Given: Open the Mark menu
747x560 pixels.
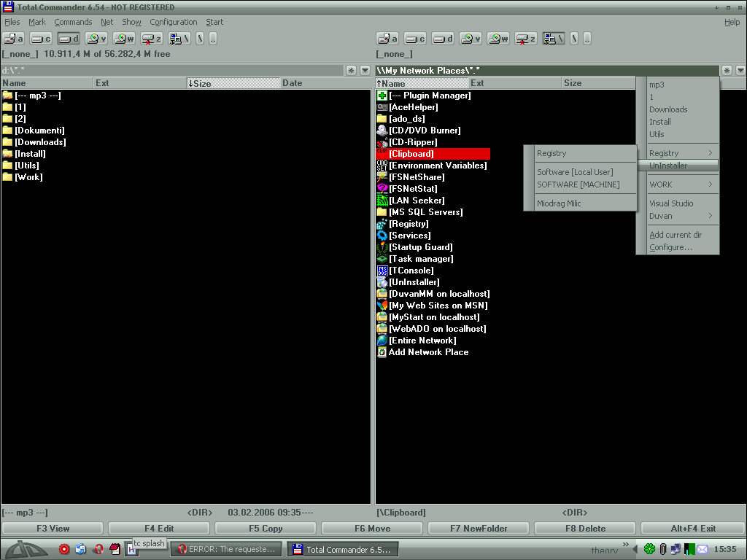Looking at the screenshot, I should (37, 22).
